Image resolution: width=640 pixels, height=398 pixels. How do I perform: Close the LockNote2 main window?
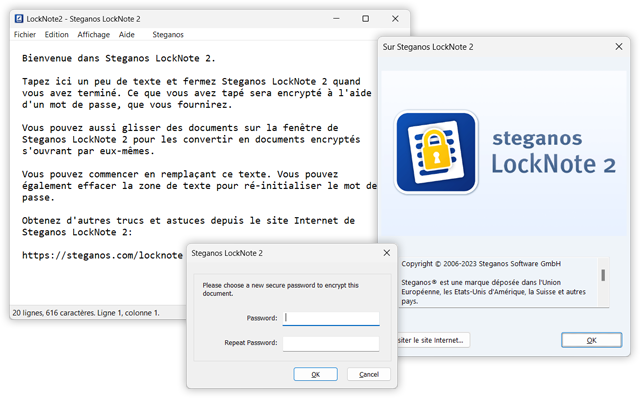(395, 19)
